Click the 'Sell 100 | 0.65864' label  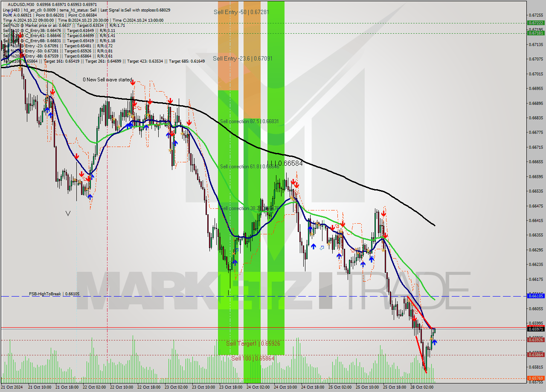(253, 359)
